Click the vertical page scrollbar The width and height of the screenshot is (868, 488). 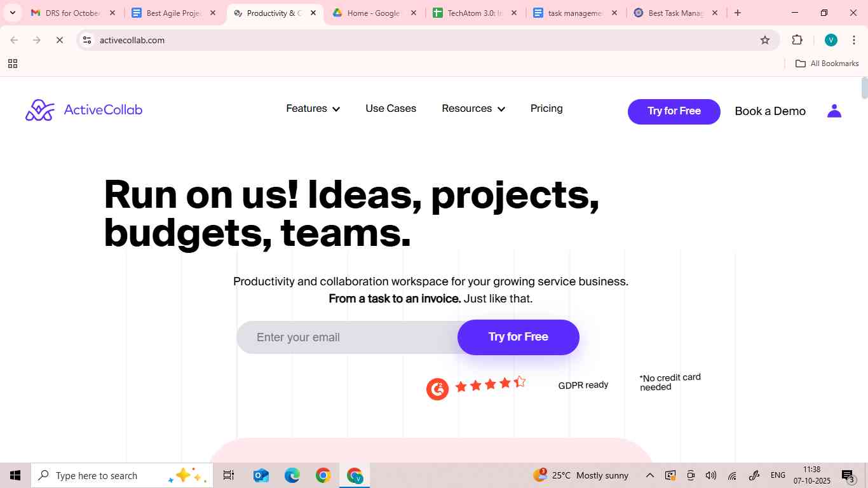pos(864,89)
